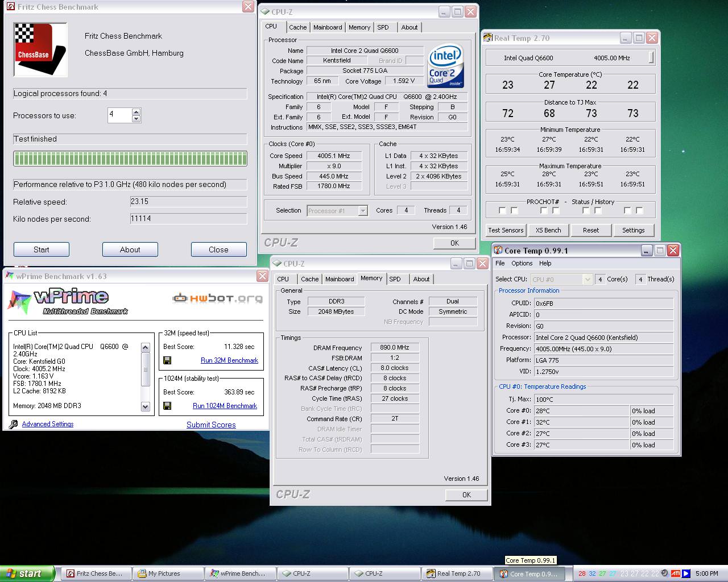Open the Options menu in Core Temp
This screenshot has width=728, height=582.
click(522, 263)
